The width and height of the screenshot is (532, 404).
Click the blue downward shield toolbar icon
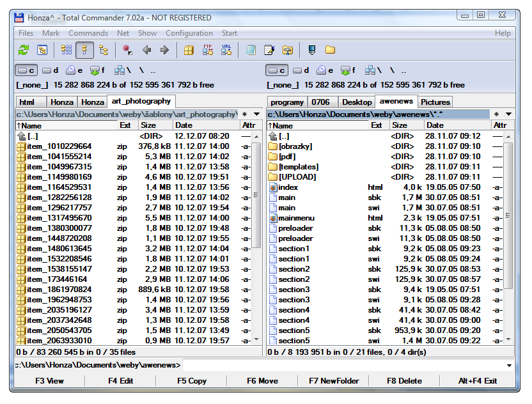[x=312, y=50]
